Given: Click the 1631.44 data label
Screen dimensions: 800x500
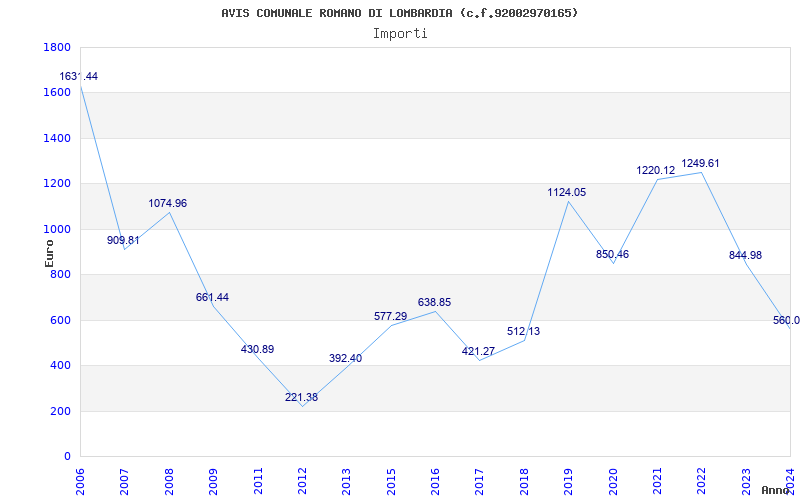Looking at the screenshot, I should click(79, 77).
